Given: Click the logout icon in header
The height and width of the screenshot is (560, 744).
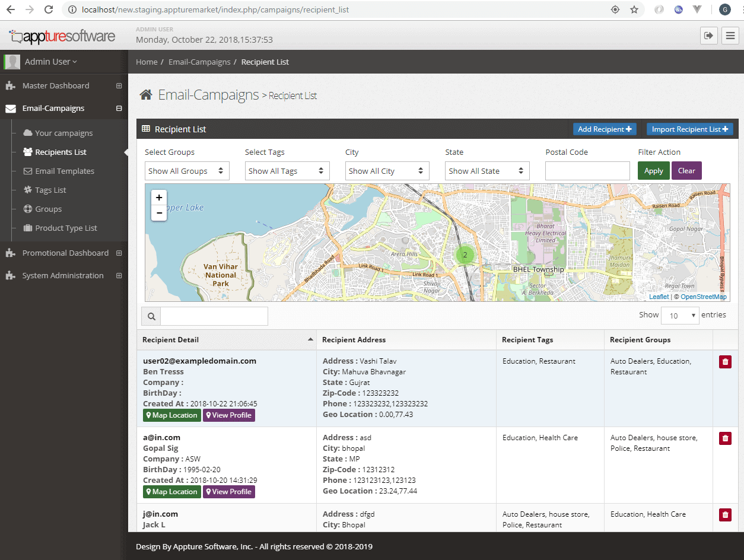Looking at the screenshot, I should (708, 36).
